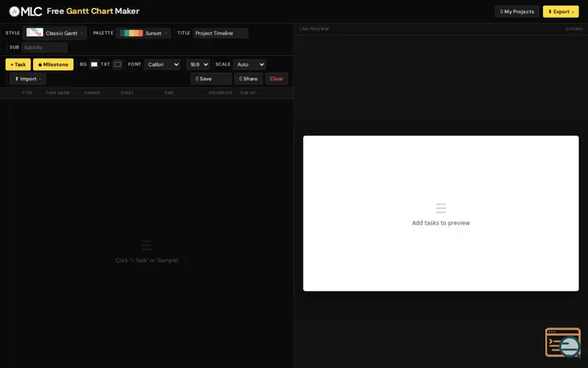
Task: Expand the Classic Gantt style dropdown
Action: 54,33
